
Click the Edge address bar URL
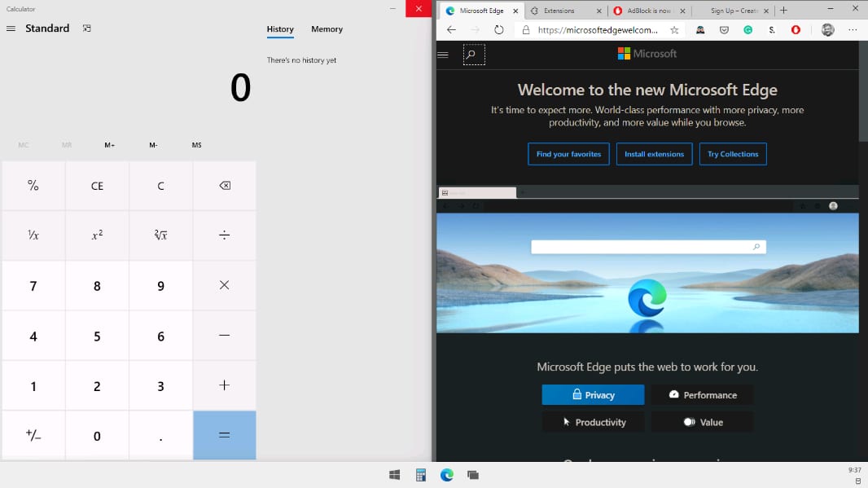click(598, 30)
